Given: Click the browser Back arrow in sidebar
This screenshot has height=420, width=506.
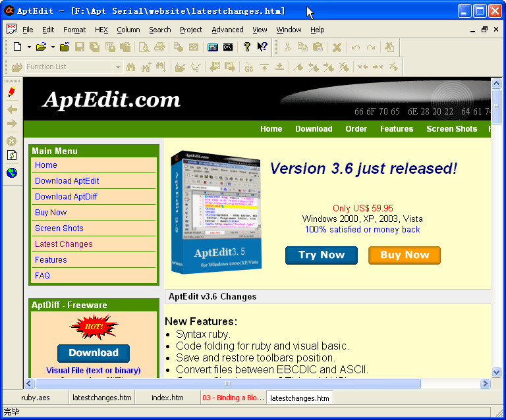Looking at the screenshot, I should (12, 109).
